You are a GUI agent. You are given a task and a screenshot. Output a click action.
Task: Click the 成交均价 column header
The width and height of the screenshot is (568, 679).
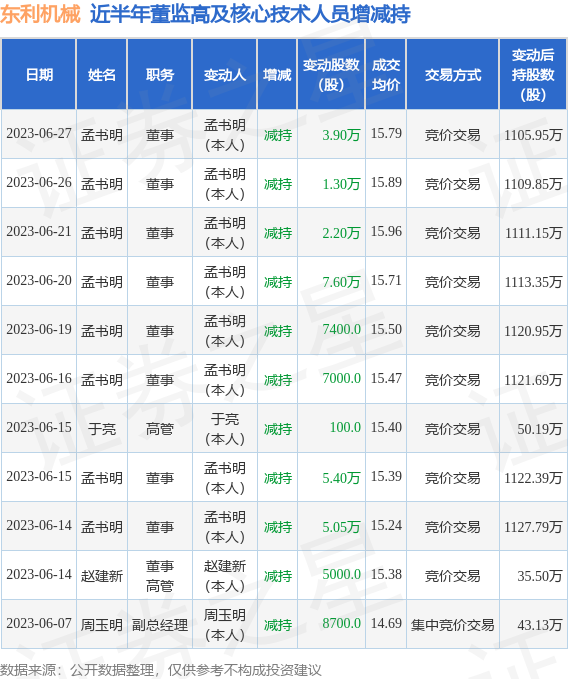[x=386, y=74]
